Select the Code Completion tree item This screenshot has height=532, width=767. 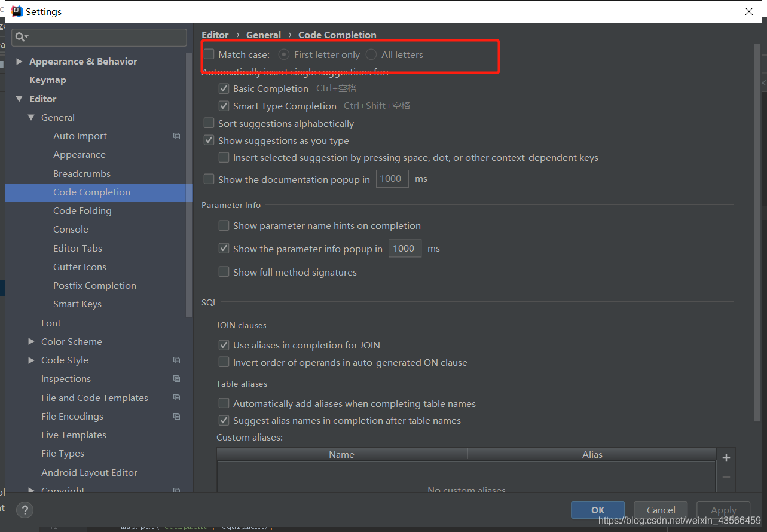[x=99, y=192]
